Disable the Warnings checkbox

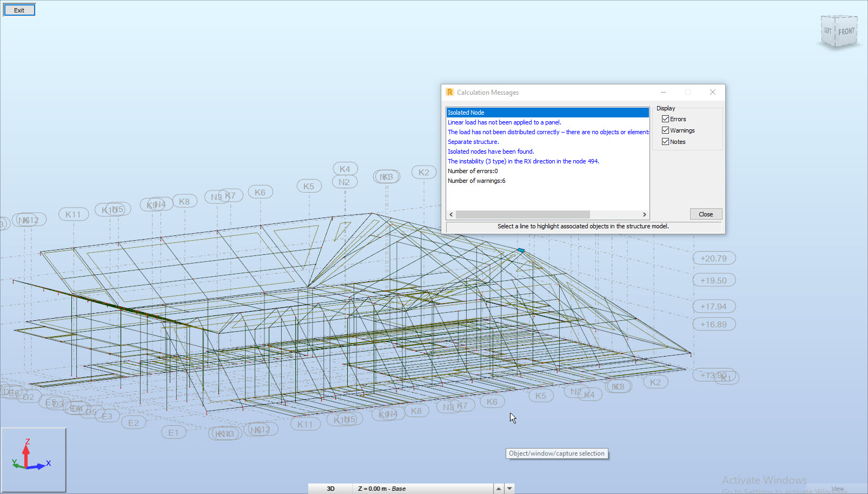(666, 130)
